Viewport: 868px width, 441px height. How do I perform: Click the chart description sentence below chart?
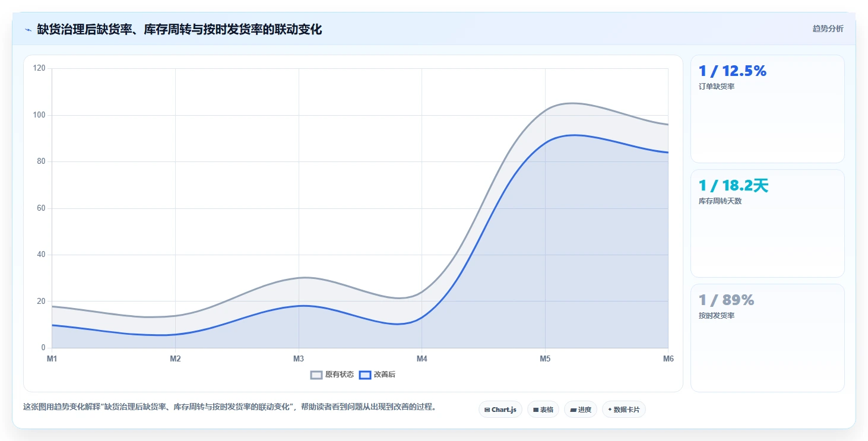(229, 407)
